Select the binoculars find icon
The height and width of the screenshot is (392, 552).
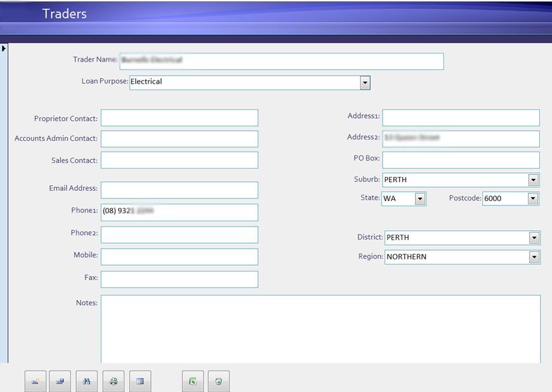pos(86,381)
